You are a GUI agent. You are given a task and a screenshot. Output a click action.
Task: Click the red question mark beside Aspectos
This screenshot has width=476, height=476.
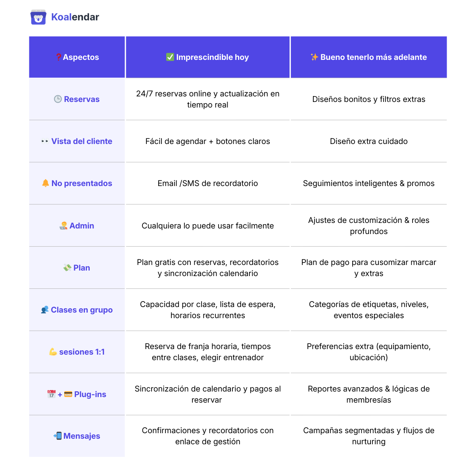58,57
